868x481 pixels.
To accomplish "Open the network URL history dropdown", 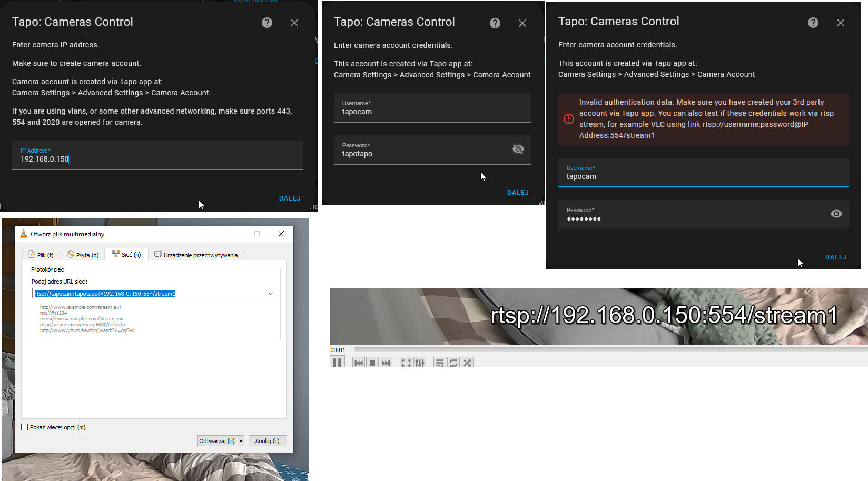I will (x=270, y=293).
